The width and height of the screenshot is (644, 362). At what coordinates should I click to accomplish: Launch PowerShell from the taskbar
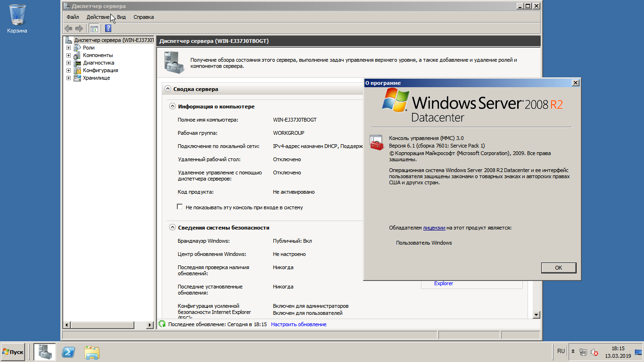pyautogui.click(x=68, y=352)
